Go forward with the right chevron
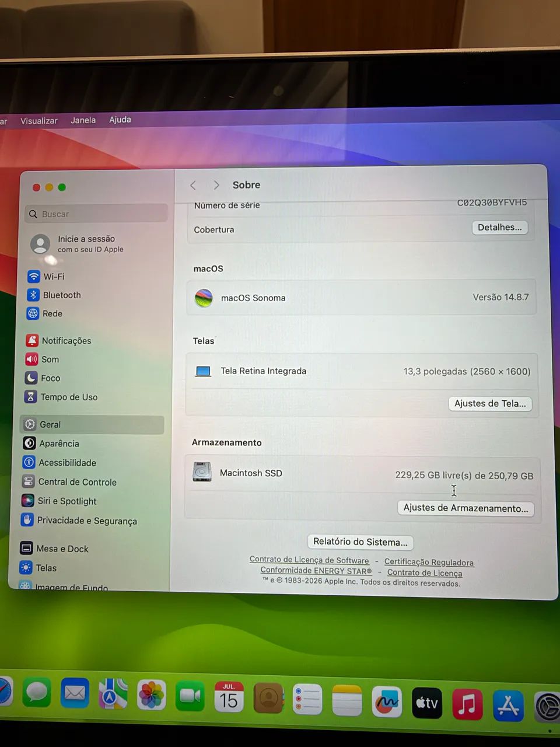The image size is (560, 747). tap(216, 185)
